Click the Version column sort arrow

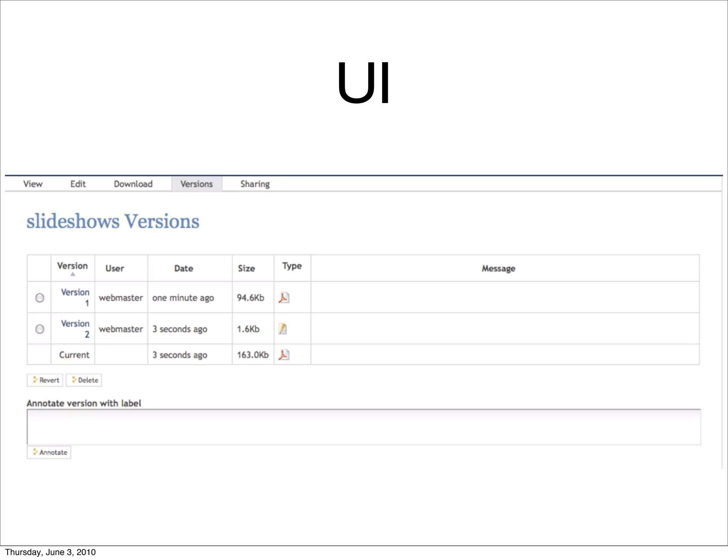(73, 274)
